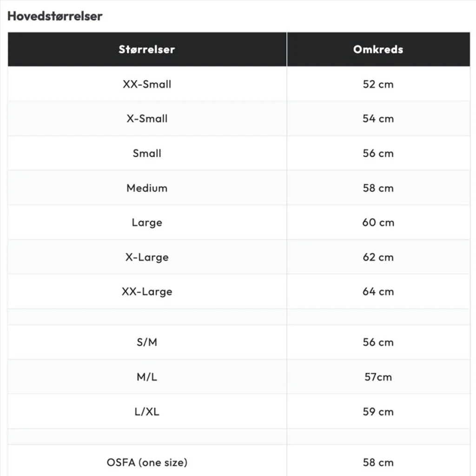Click the 64 cm value
476x476 pixels.
tap(378, 291)
